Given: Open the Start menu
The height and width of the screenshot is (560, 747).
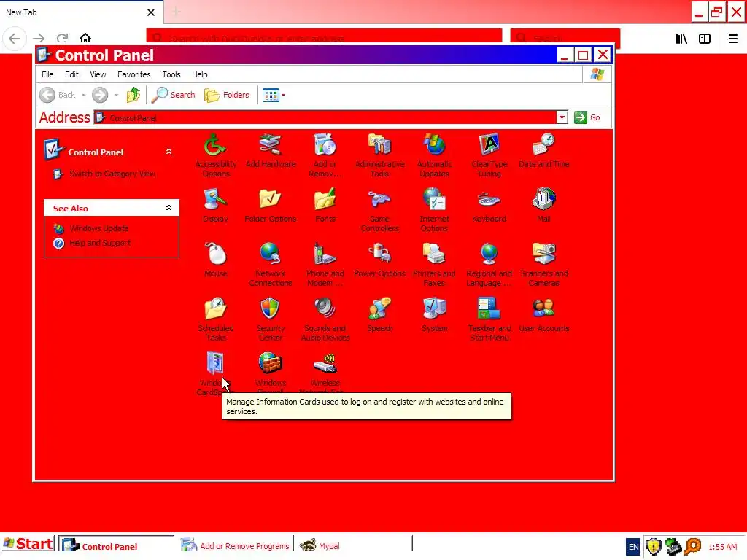Looking at the screenshot, I should [28, 544].
